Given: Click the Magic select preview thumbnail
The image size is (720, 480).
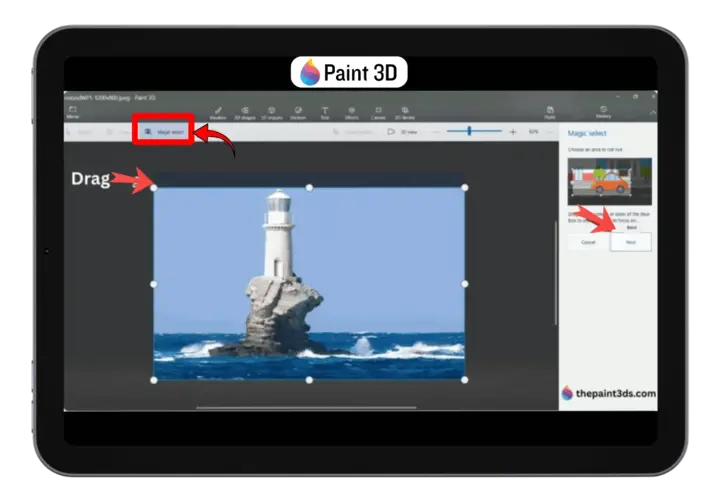Looking at the screenshot, I should click(609, 181).
